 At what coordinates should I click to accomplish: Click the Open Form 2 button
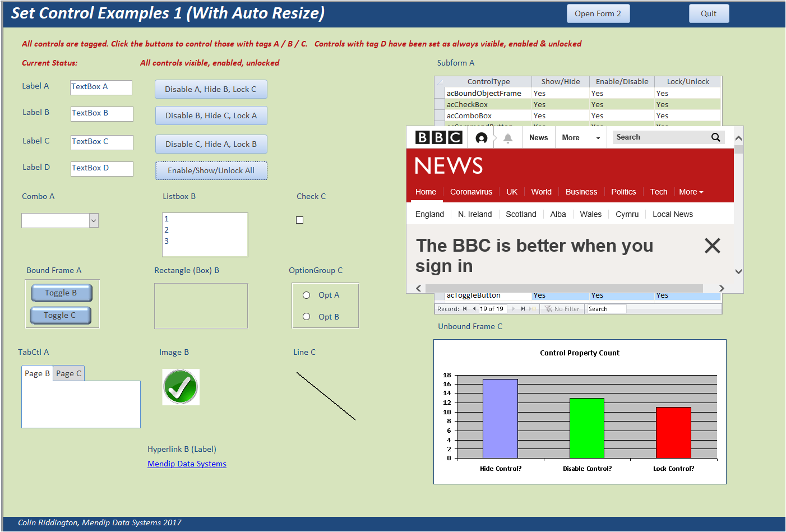(598, 13)
